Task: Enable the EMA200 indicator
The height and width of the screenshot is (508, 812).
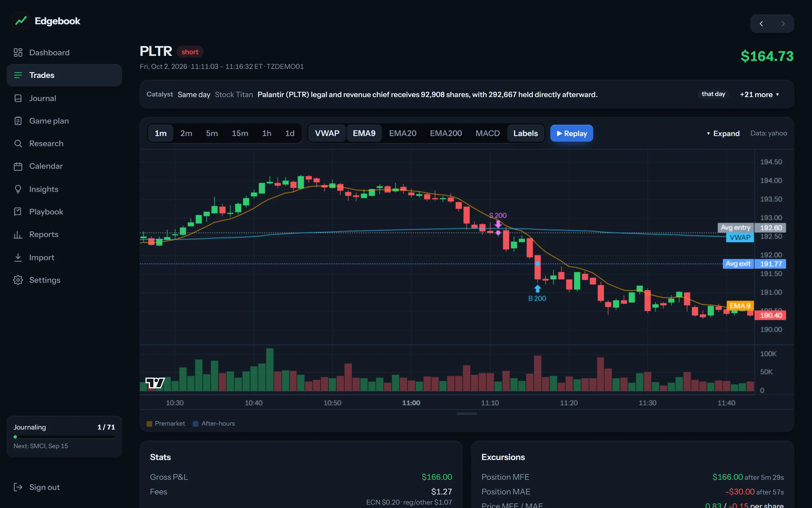Action: (x=446, y=133)
